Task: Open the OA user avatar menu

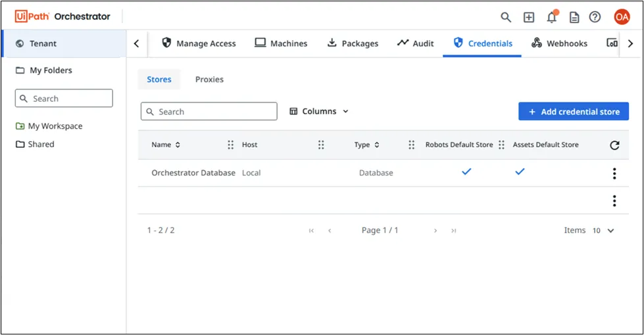Action: coord(622,17)
